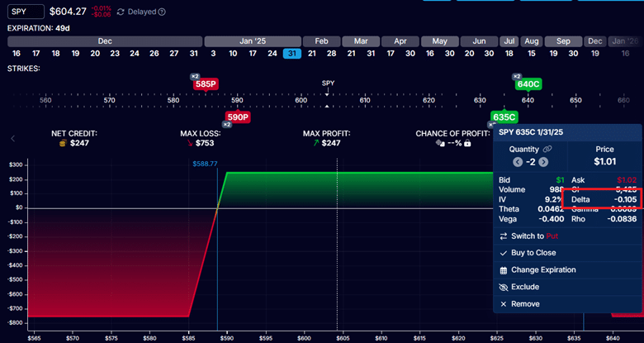Increase quantity with the right arrow
The image size is (644, 343).
click(543, 162)
